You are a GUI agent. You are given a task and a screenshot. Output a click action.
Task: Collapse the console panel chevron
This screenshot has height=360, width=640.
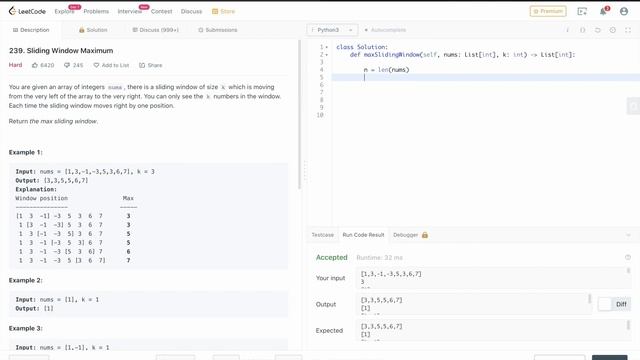[628, 235]
